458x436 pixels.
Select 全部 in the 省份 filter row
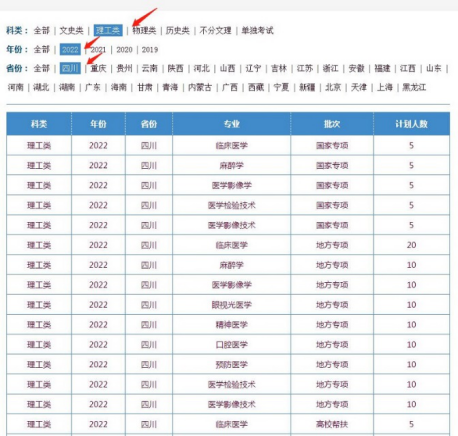point(42,69)
